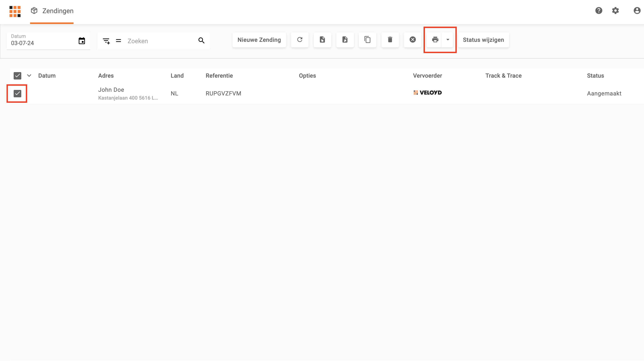Click the Nieuwe Zending button
The image size is (644, 361).
259,40
